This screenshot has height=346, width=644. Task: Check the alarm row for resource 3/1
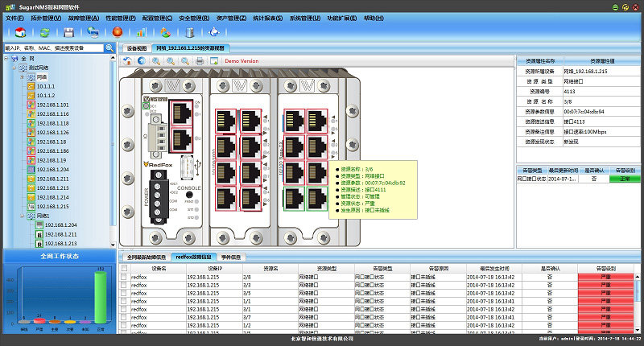coord(124,309)
